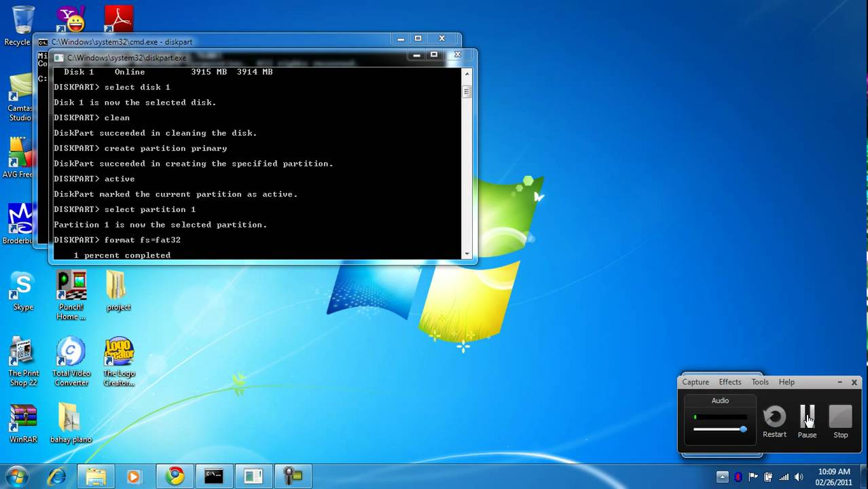Open the Tools menu in recorder
This screenshot has height=489, width=868.
point(760,382)
